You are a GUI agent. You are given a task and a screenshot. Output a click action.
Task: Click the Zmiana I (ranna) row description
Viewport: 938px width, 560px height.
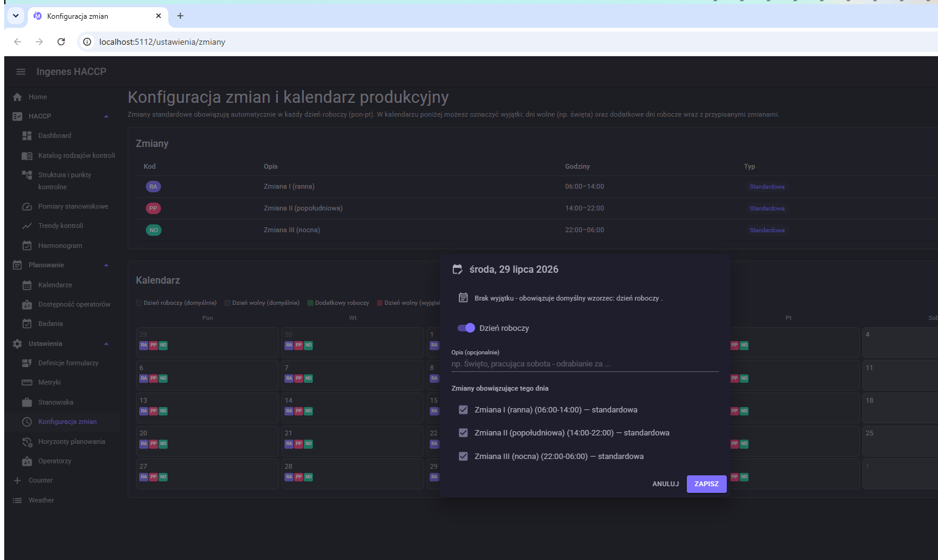[x=289, y=186]
